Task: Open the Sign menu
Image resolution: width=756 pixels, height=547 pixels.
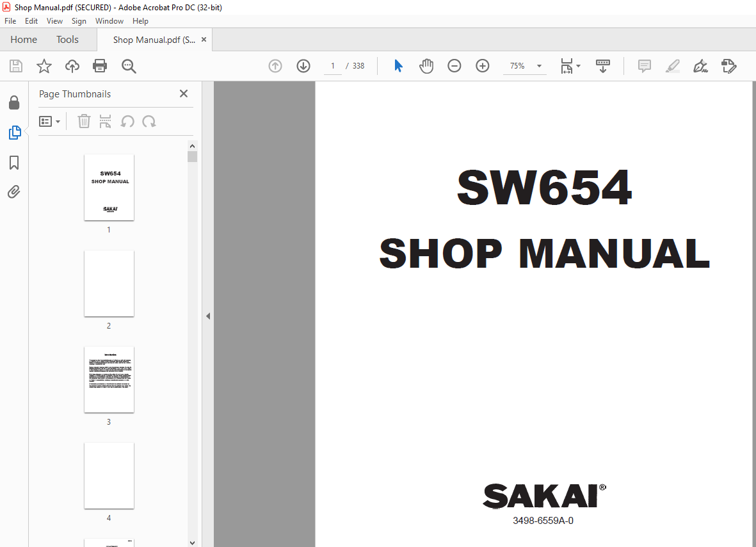Action: pos(79,21)
